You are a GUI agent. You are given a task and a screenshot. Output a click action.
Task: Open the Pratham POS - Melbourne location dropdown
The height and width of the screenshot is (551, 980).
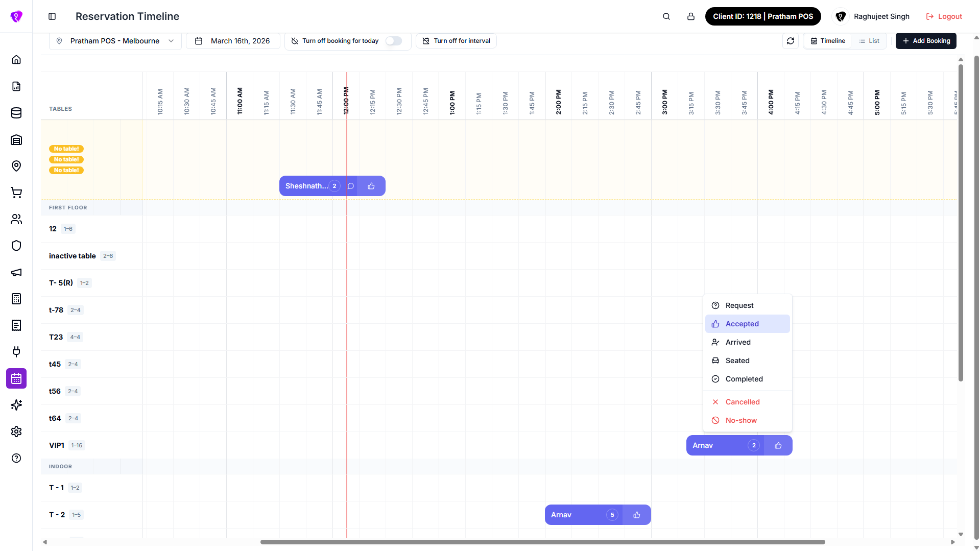click(115, 41)
